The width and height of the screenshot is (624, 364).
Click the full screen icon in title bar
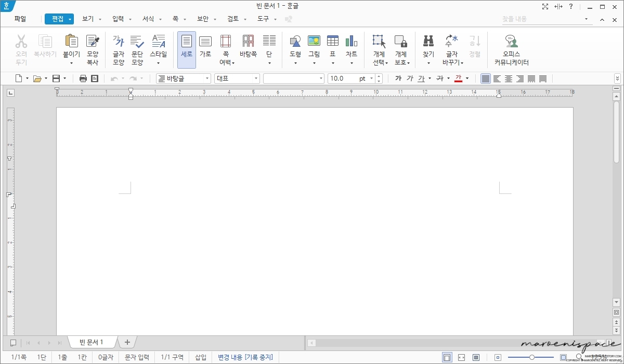click(x=545, y=7)
